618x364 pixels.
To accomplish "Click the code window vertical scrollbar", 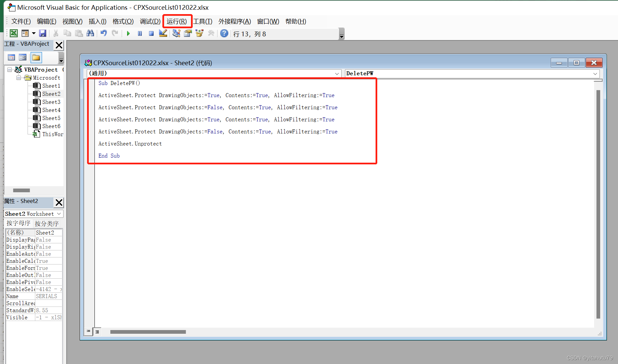I will [598, 204].
